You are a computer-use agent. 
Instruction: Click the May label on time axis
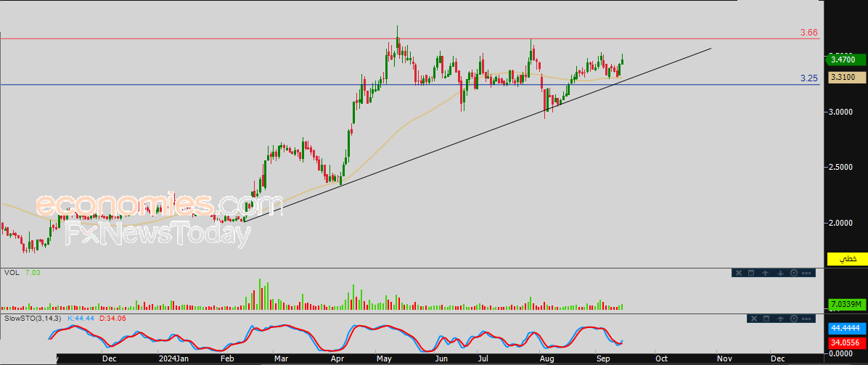tap(383, 358)
